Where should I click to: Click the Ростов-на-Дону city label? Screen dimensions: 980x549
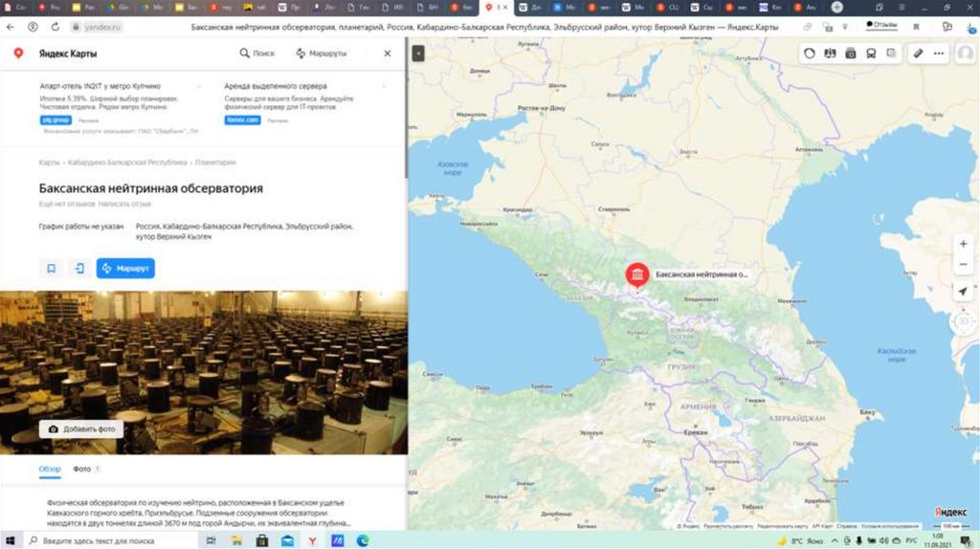(x=542, y=108)
